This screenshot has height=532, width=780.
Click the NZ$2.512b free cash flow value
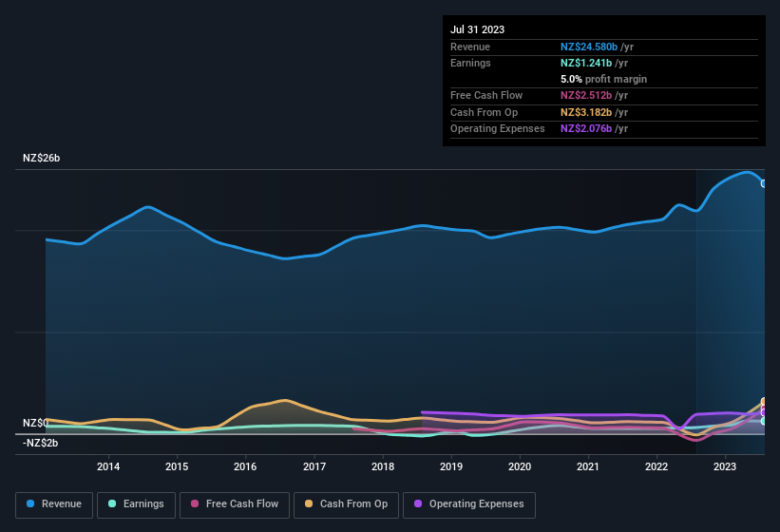pos(586,95)
